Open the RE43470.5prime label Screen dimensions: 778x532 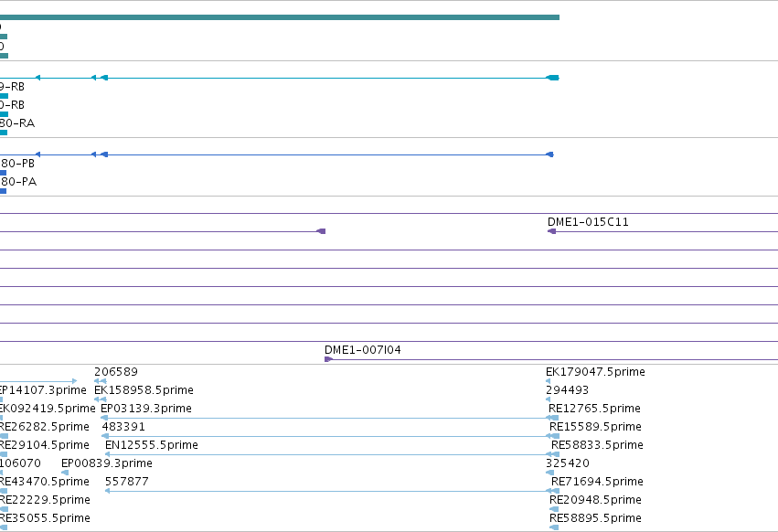click(x=45, y=482)
